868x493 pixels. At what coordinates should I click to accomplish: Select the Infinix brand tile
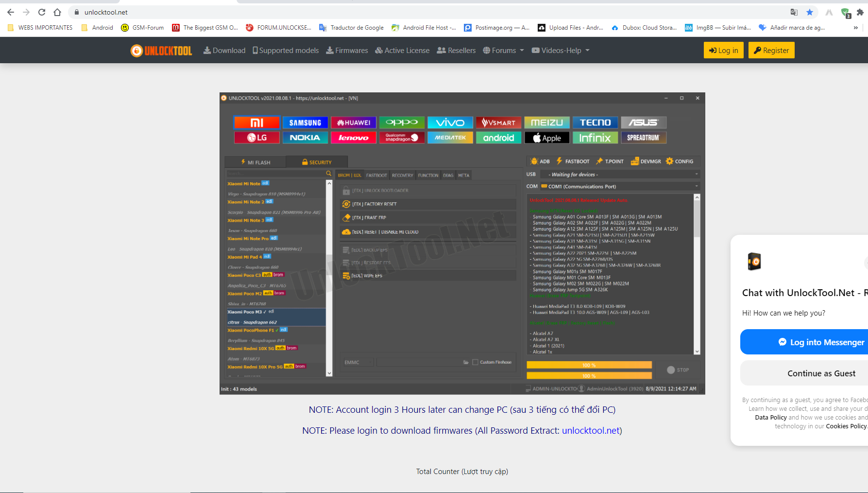click(595, 138)
